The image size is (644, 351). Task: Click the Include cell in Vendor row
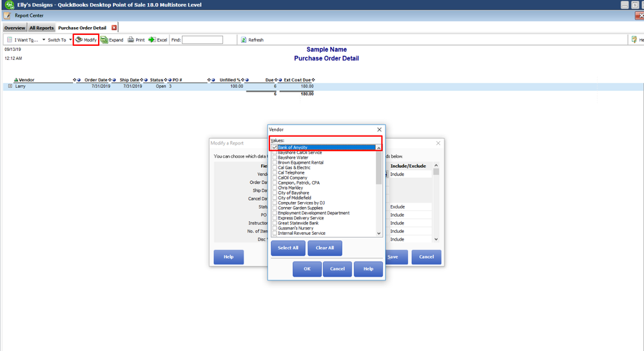pyautogui.click(x=409, y=174)
